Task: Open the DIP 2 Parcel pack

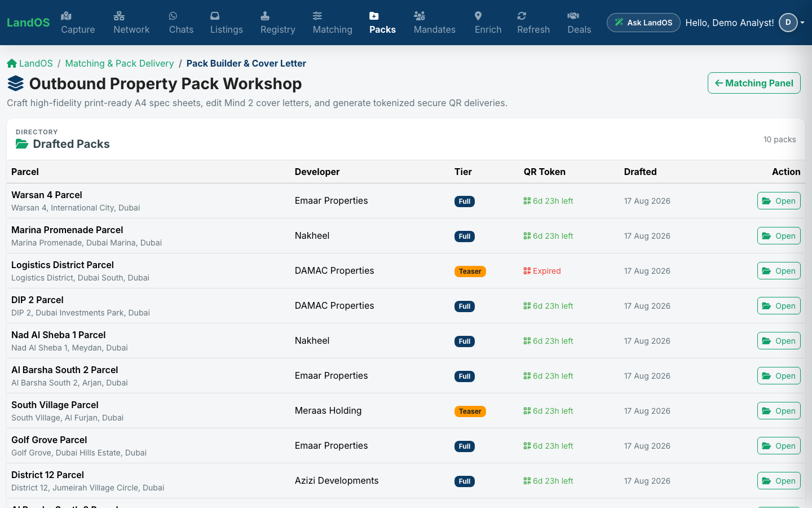Action: 779,306
